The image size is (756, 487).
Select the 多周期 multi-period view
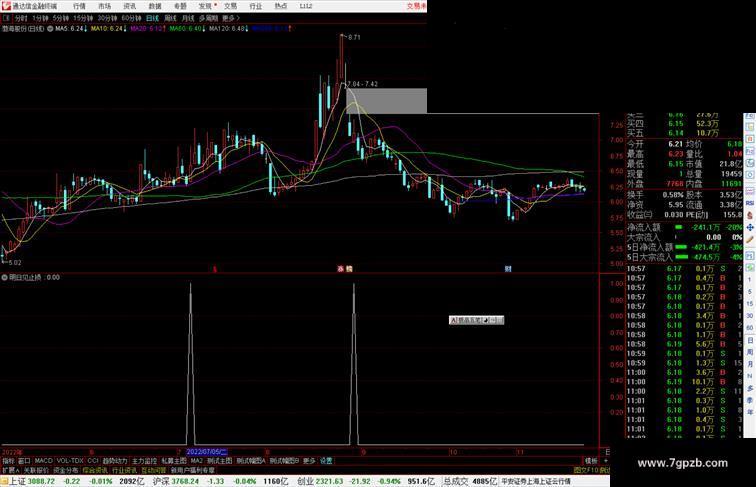click(208, 18)
